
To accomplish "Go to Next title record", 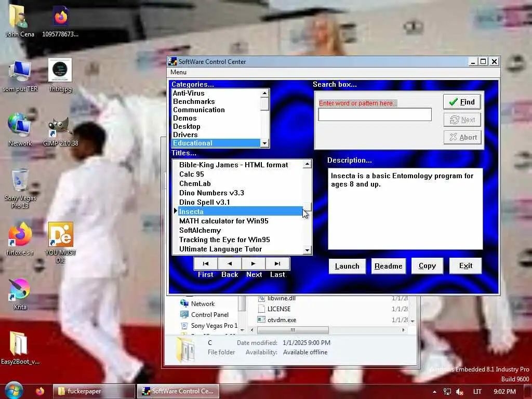I will [254, 263].
